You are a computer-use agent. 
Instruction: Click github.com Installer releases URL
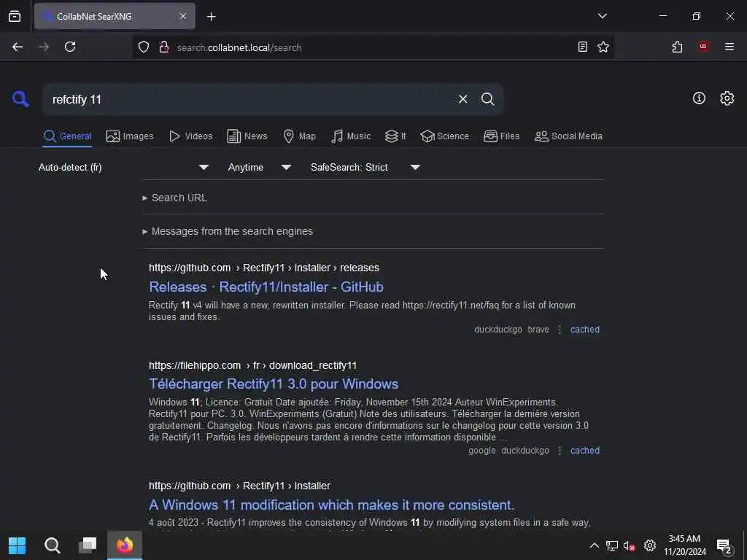click(x=264, y=268)
